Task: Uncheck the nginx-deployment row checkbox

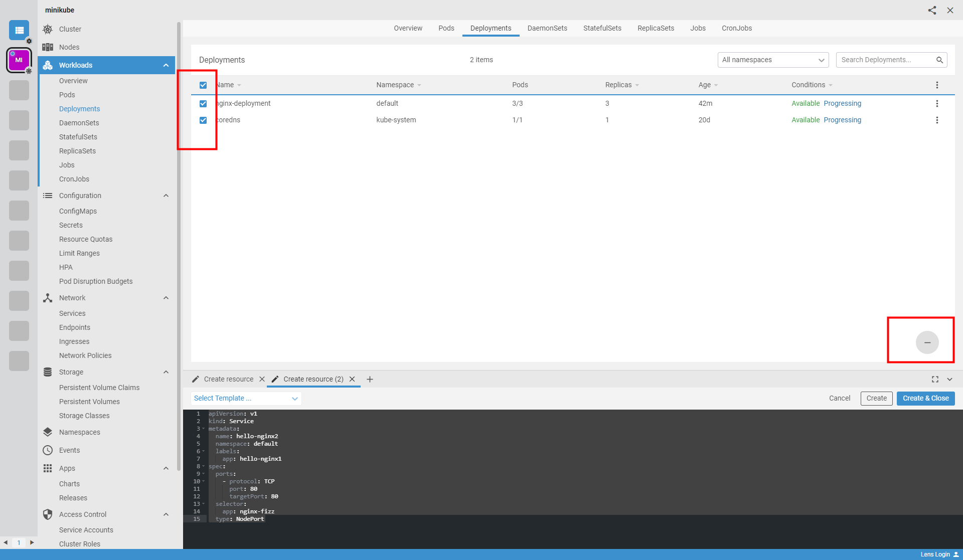Action: [x=203, y=104]
